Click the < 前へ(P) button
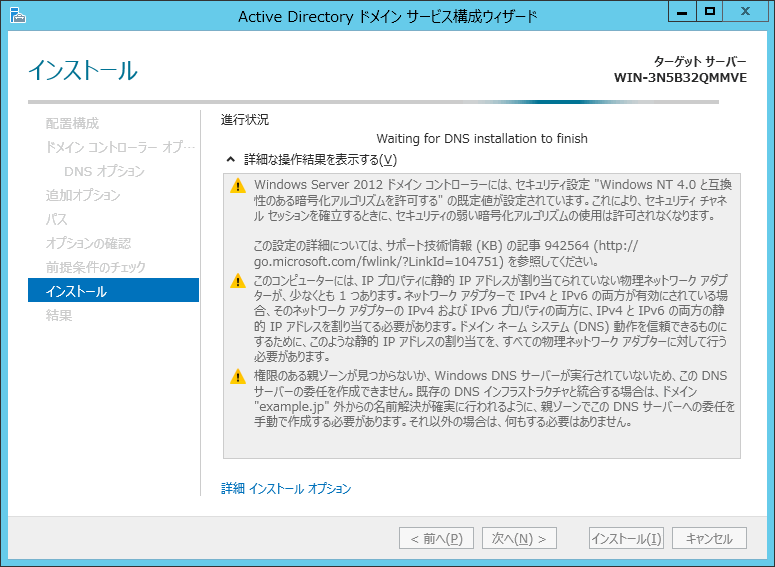 436,538
